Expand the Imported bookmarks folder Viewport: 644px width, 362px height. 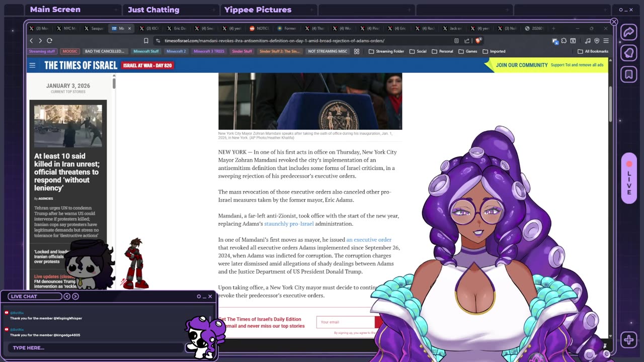tap(494, 51)
